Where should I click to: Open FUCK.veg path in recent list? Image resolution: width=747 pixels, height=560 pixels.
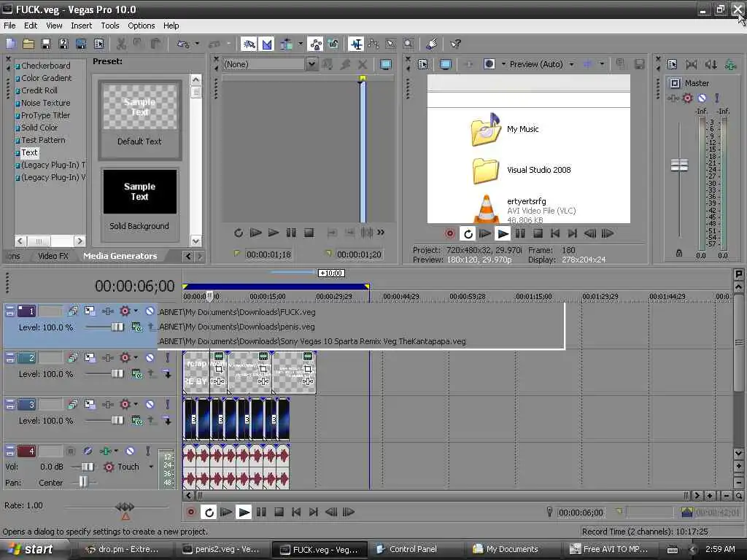tap(237, 312)
